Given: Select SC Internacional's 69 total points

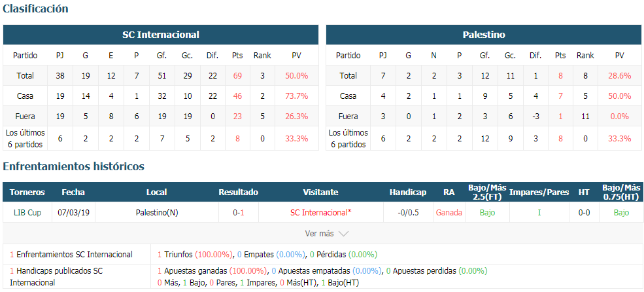Looking at the screenshot, I should (237, 76).
